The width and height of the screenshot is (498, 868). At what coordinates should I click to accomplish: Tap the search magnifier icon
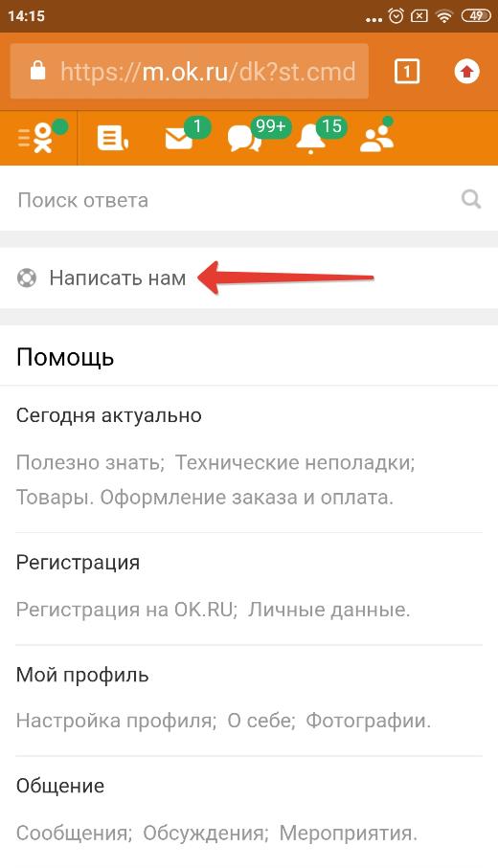[471, 199]
